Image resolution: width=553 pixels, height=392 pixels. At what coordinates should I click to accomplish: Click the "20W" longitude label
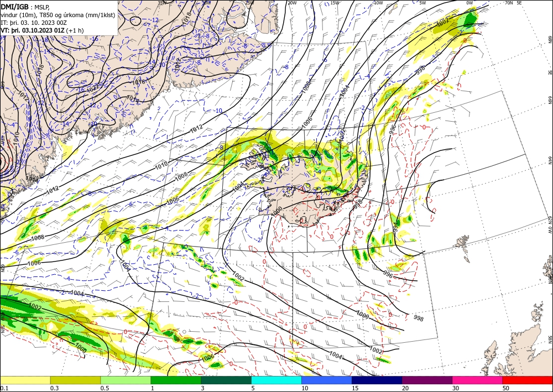(x=292, y=3)
